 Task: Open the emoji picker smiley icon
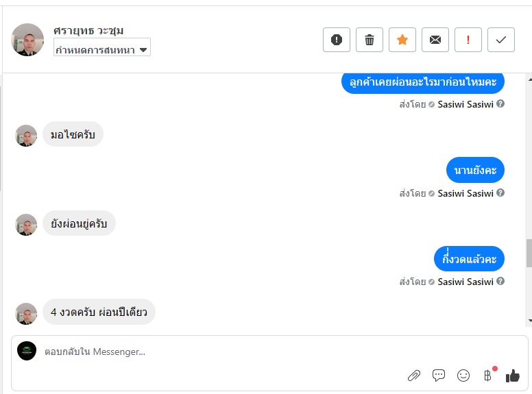coord(463,375)
